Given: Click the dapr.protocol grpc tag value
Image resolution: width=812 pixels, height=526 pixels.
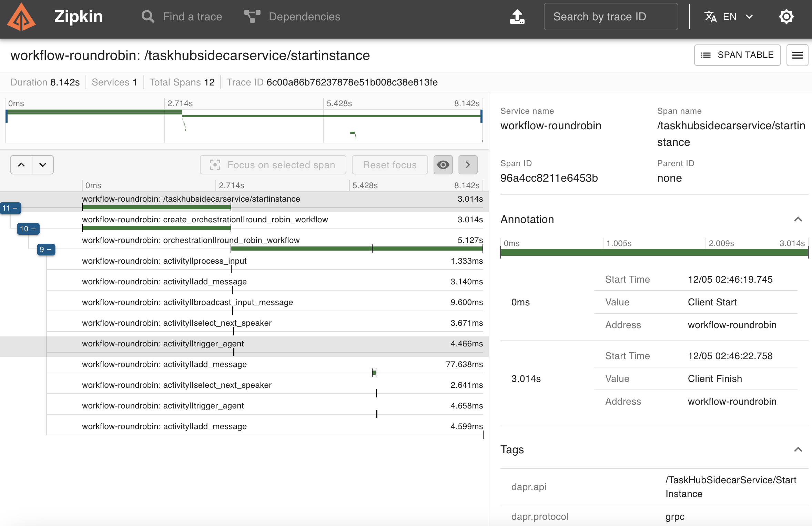Looking at the screenshot, I should point(675,516).
